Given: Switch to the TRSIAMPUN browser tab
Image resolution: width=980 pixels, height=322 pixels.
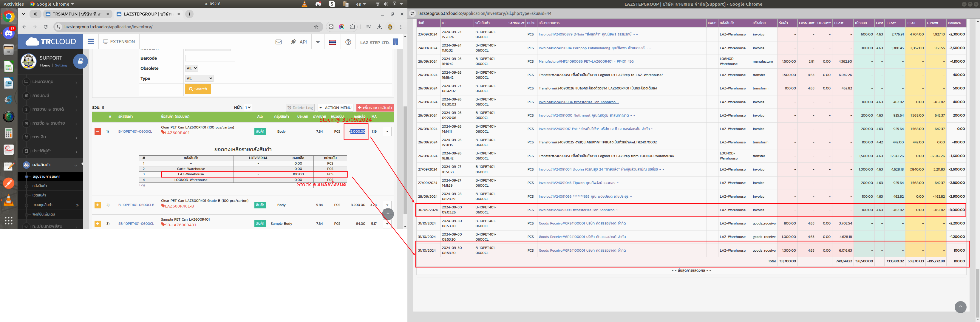Looking at the screenshot, I should 77,14.
